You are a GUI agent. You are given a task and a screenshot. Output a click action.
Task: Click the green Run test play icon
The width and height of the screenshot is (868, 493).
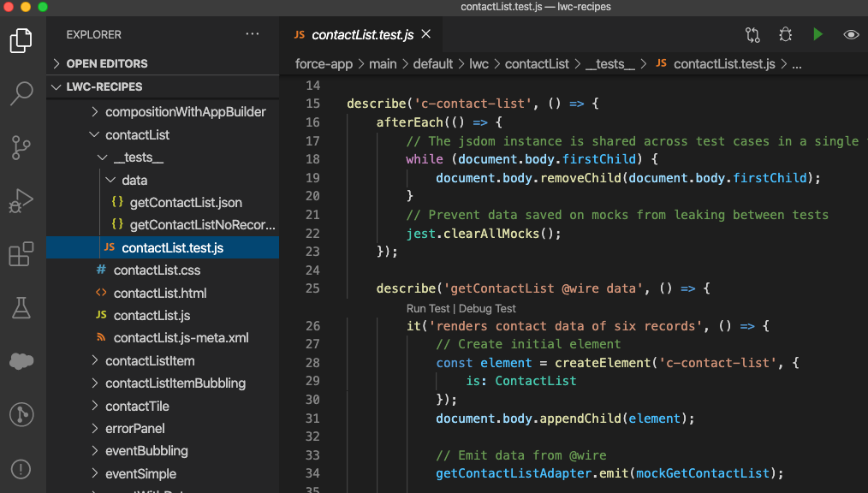(x=818, y=34)
